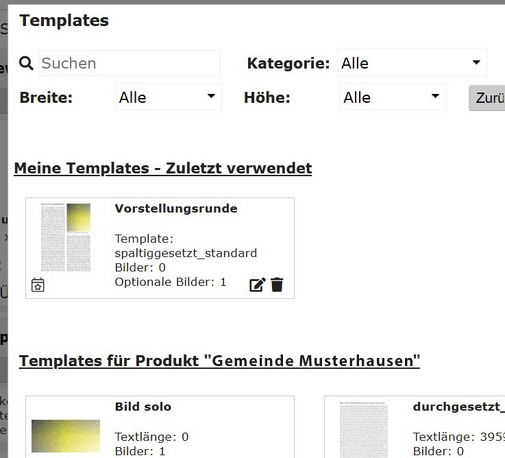Screen dimensions: 505x458
Task: Delete the Vorstellungsrunde template via trash icon
Action: click(x=277, y=285)
